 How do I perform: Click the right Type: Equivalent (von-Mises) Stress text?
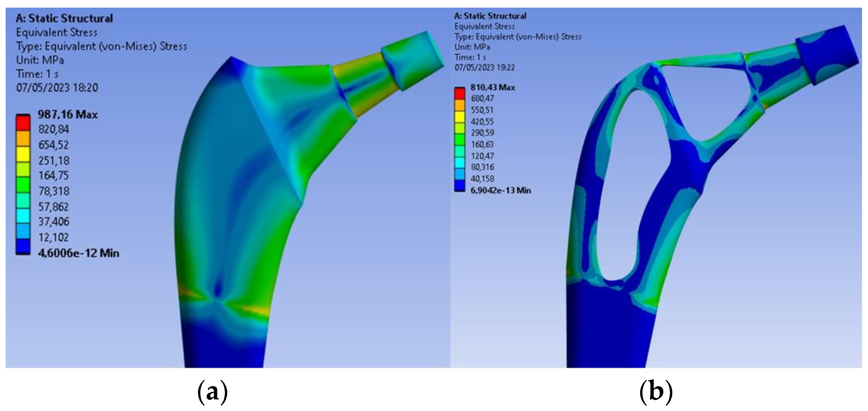coord(518,37)
